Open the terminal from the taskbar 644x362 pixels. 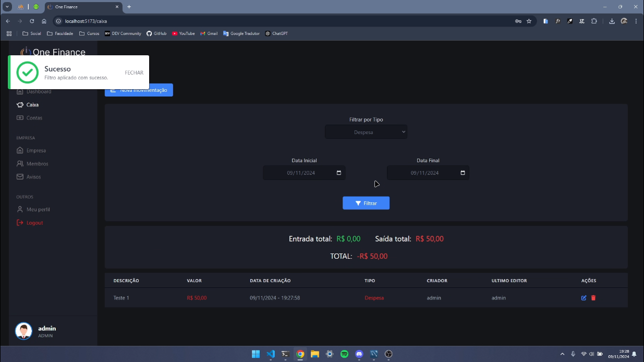tap(285, 354)
